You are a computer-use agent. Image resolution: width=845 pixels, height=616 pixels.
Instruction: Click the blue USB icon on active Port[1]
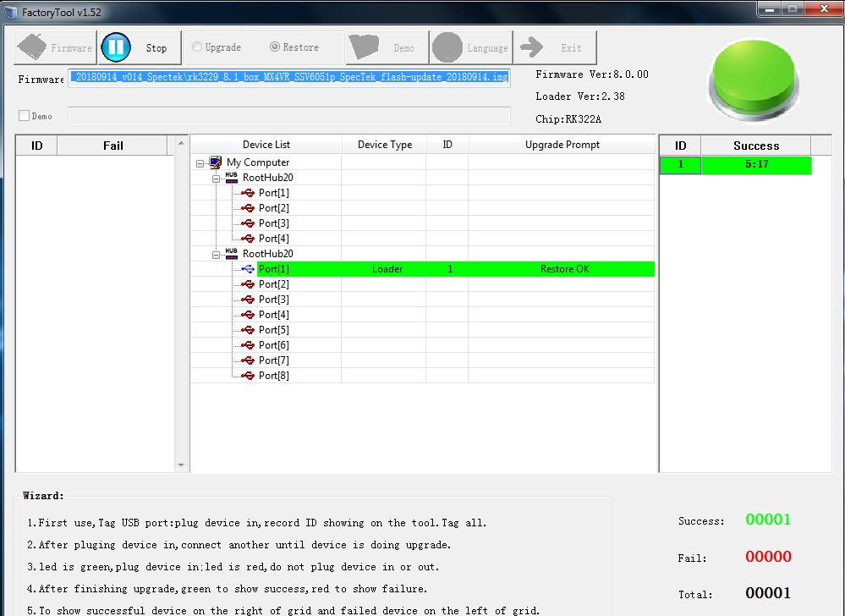[248, 269]
